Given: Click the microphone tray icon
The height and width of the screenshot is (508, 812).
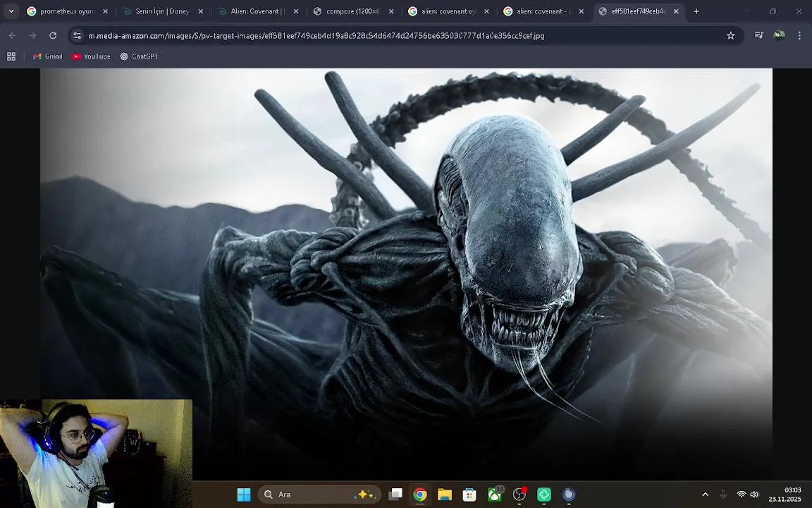Looking at the screenshot, I should click(723, 495).
